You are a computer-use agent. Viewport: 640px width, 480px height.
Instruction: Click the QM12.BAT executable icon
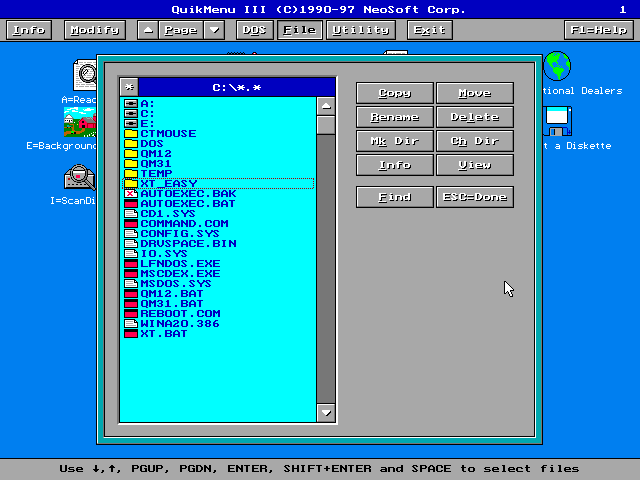point(131,293)
